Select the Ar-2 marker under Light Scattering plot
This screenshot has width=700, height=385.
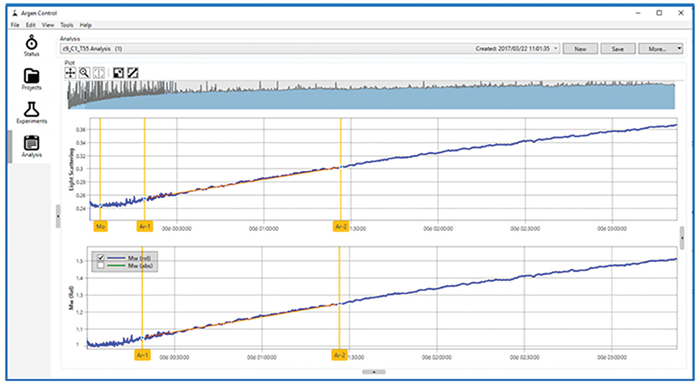click(x=341, y=226)
